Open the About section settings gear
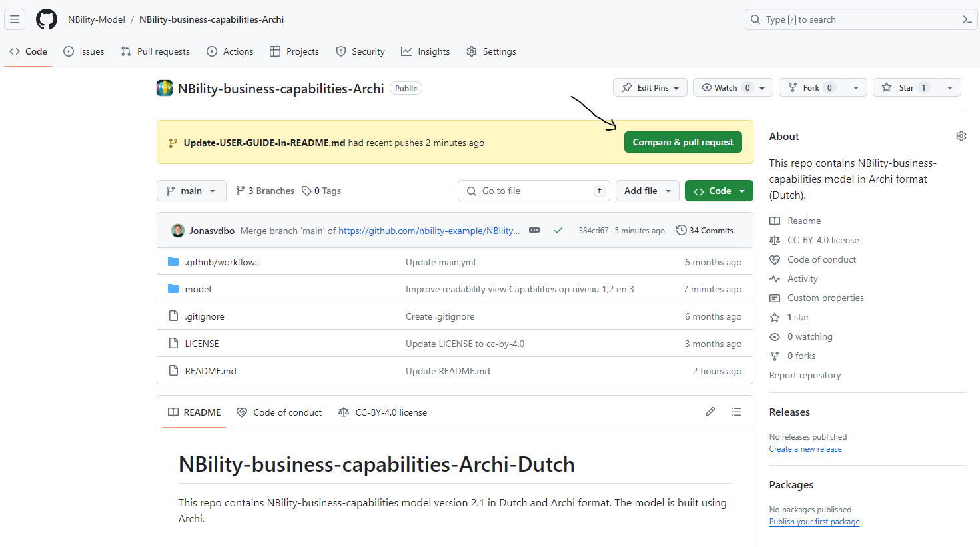 pos(961,135)
